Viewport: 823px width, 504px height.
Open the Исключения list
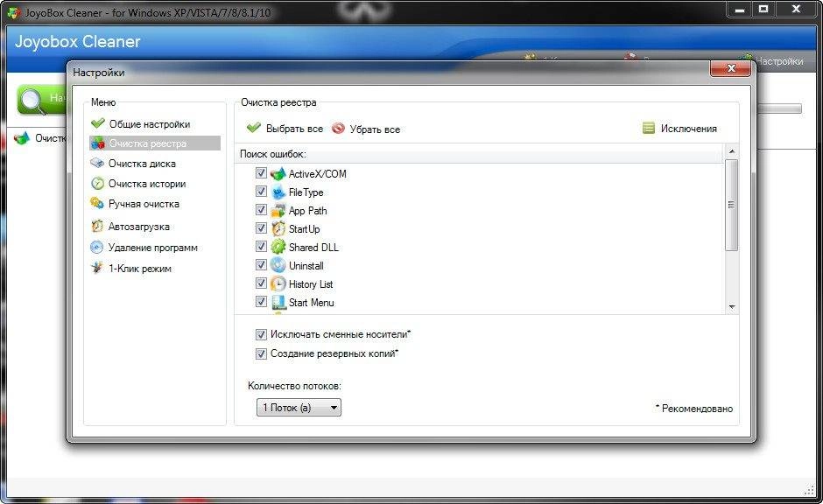click(x=689, y=129)
